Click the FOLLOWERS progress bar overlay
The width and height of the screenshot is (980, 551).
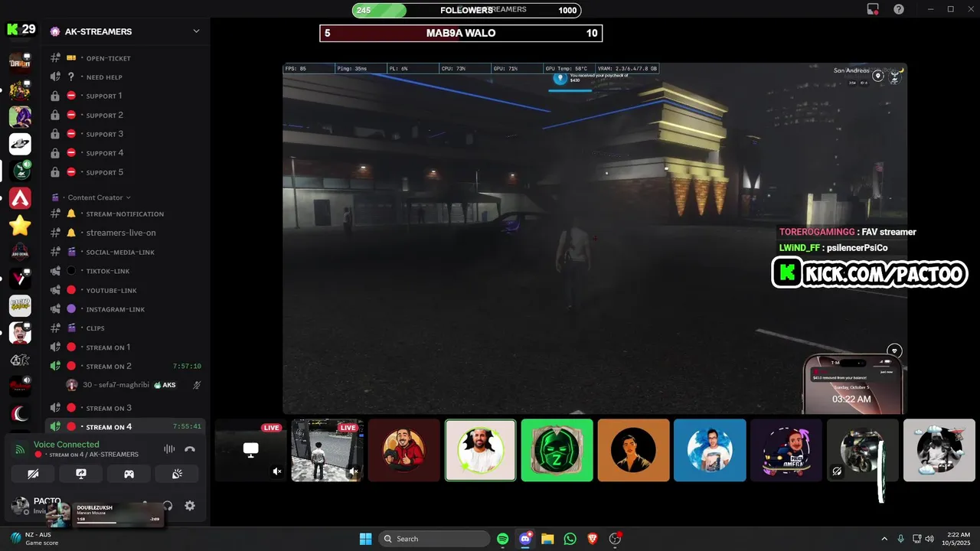pyautogui.click(x=466, y=10)
